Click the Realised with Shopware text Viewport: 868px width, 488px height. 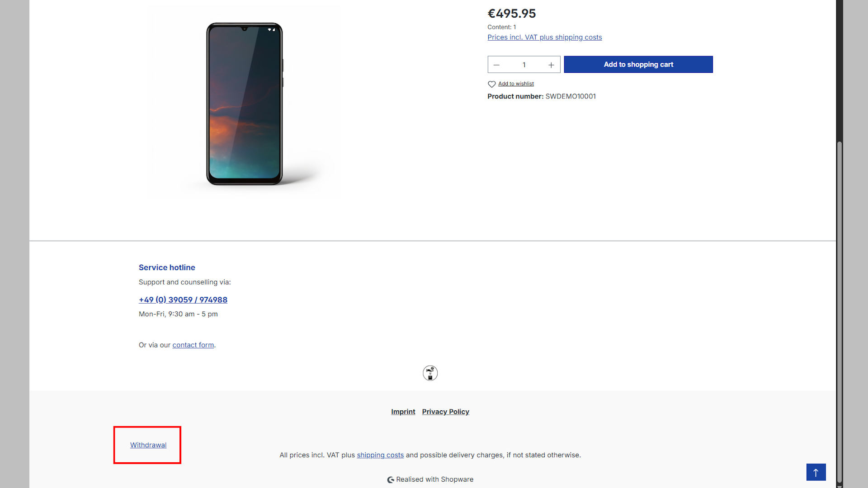click(435, 479)
